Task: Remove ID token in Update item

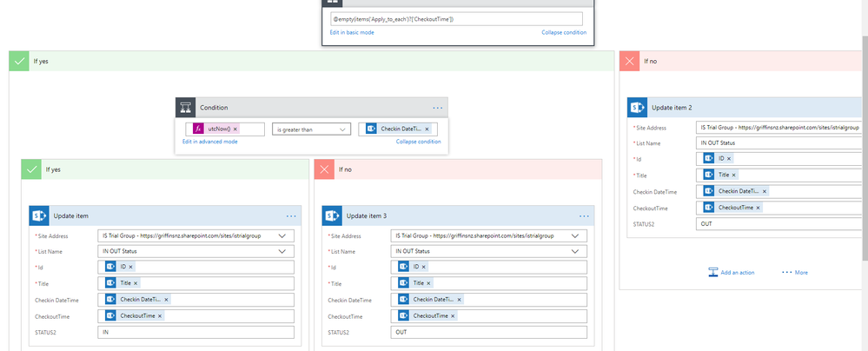Action: click(x=130, y=267)
